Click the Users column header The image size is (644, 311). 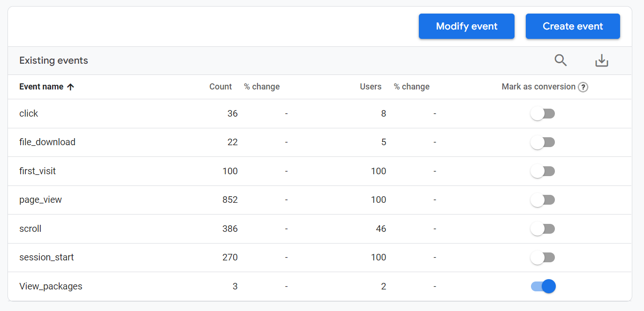tap(371, 87)
